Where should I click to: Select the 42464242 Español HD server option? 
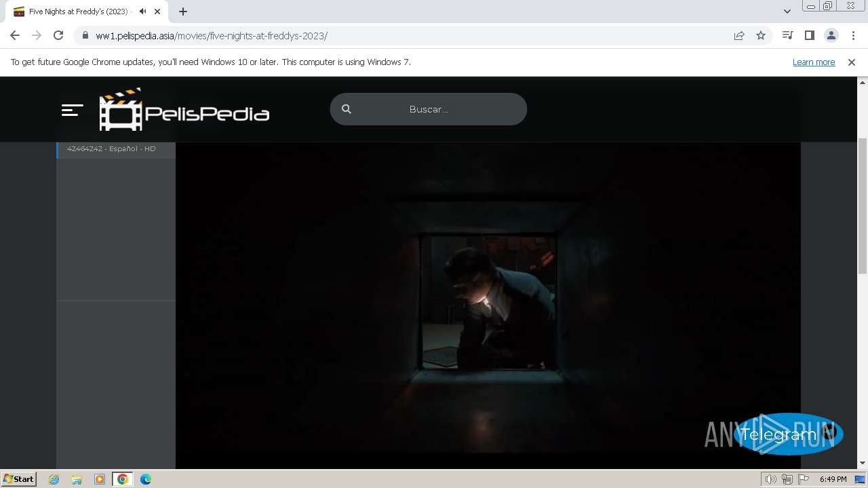click(x=116, y=148)
